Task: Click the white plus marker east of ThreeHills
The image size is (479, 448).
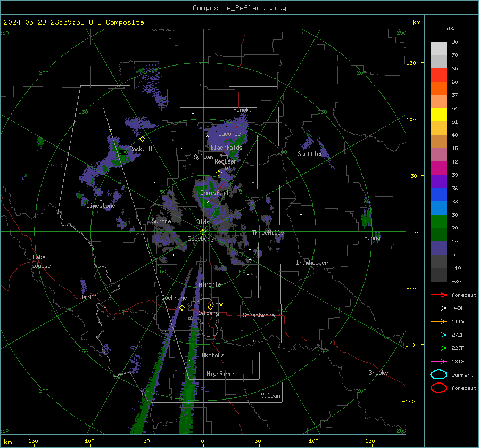Action: (301, 214)
